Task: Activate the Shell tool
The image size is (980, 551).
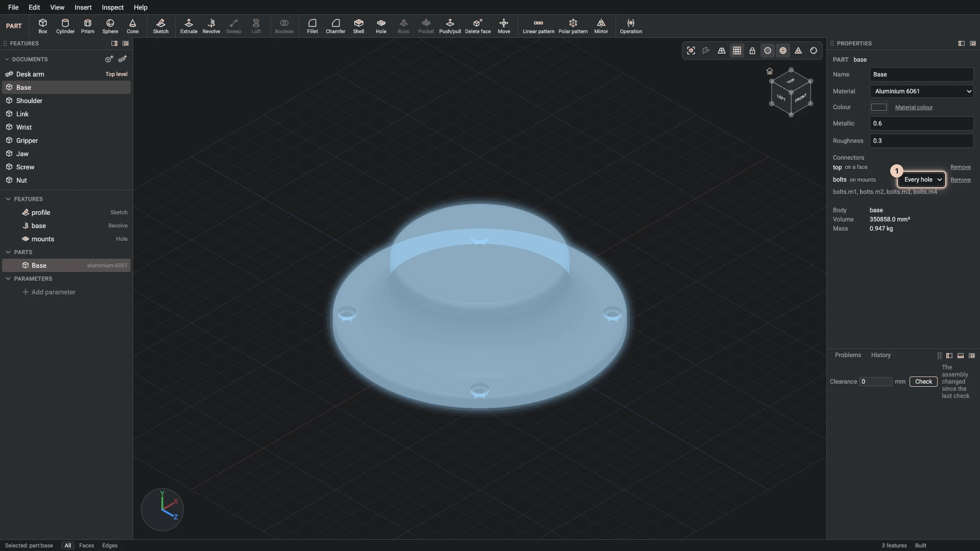Action: pyautogui.click(x=358, y=26)
